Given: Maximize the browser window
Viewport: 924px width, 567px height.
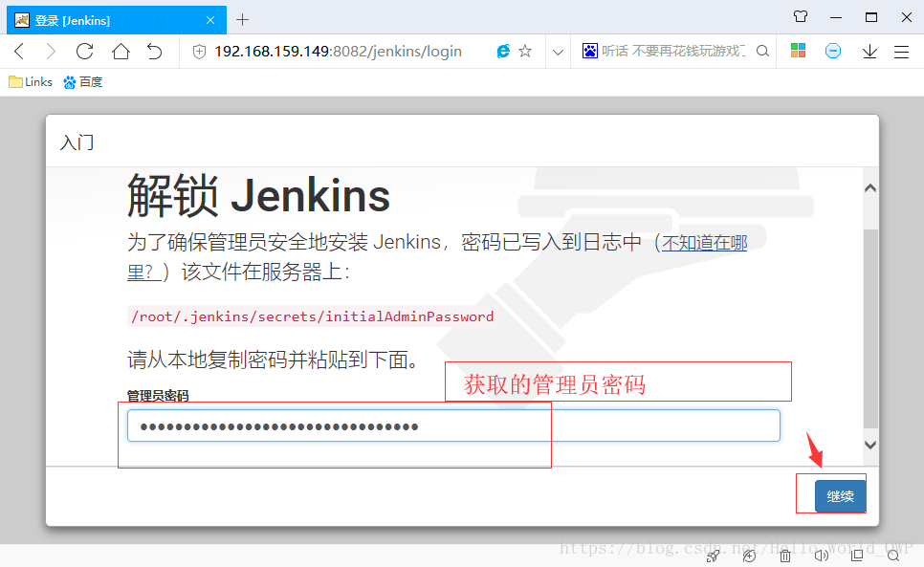Looking at the screenshot, I should [x=871, y=17].
